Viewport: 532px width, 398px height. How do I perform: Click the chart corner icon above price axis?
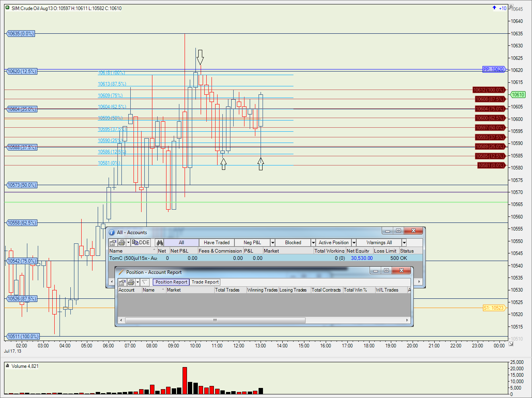pyautogui.click(x=511, y=6)
